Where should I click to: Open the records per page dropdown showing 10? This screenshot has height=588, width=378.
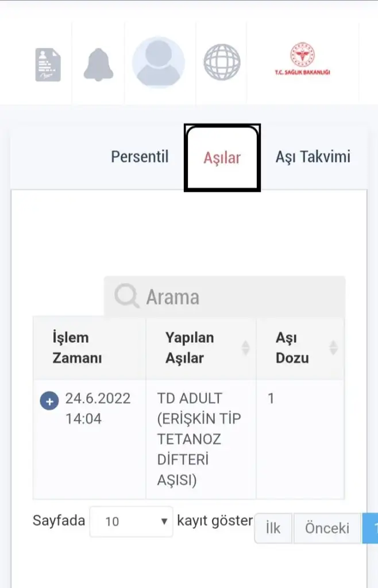[x=131, y=521]
